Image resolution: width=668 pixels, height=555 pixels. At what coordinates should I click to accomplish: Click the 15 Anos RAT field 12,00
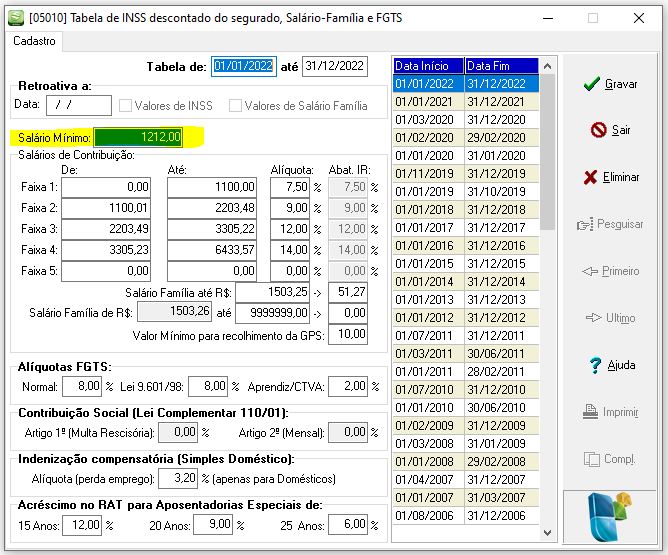tap(82, 525)
